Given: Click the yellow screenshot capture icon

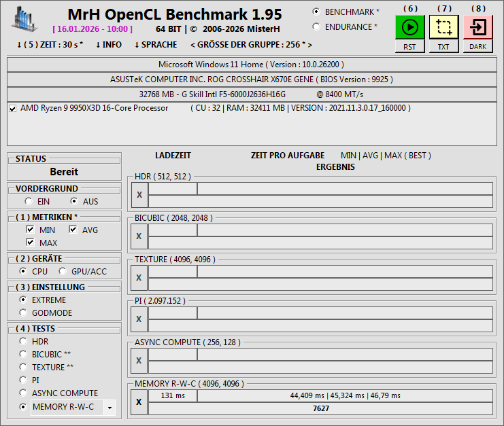Looking at the screenshot, I should coord(444,27).
